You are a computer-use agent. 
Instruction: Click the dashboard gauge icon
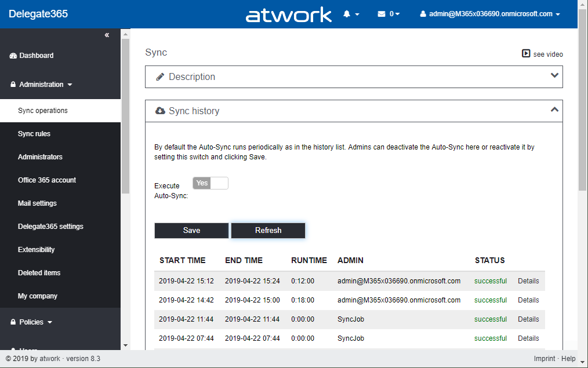click(x=13, y=56)
